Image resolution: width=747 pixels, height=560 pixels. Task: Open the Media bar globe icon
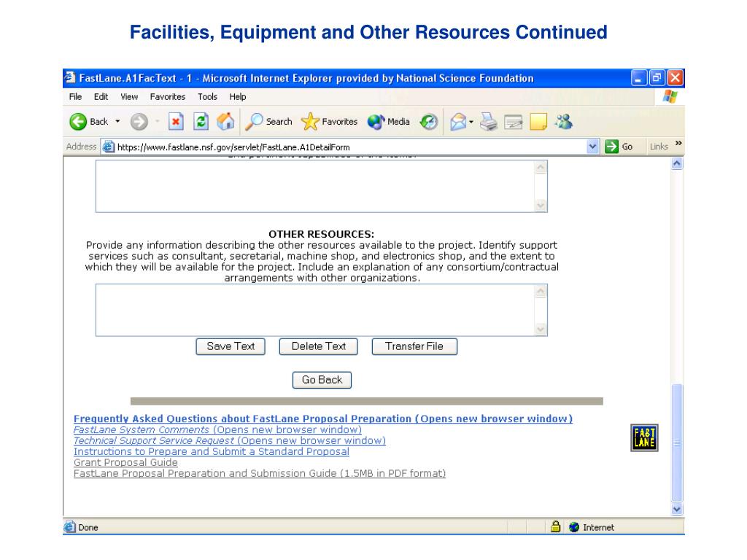pyautogui.click(x=376, y=122)
